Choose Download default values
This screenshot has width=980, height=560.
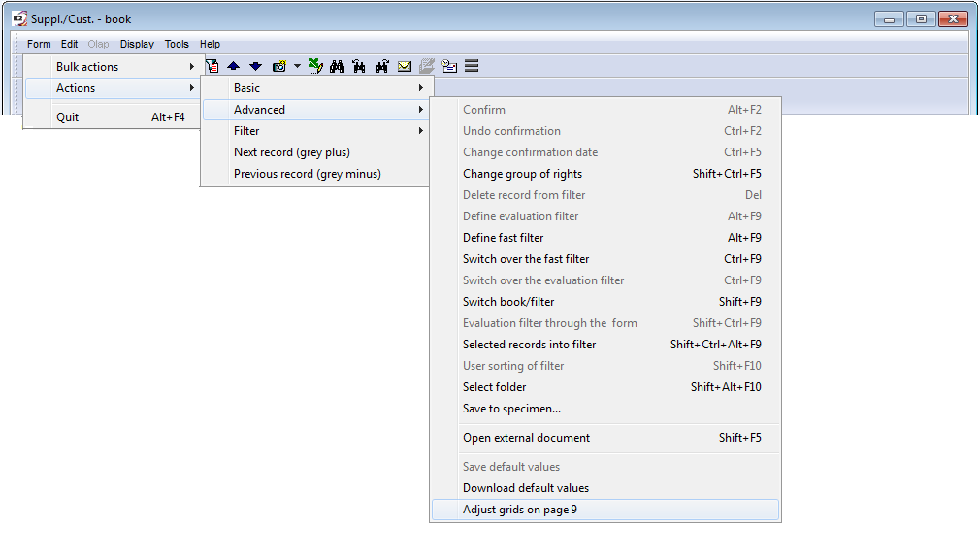[605, 487]
